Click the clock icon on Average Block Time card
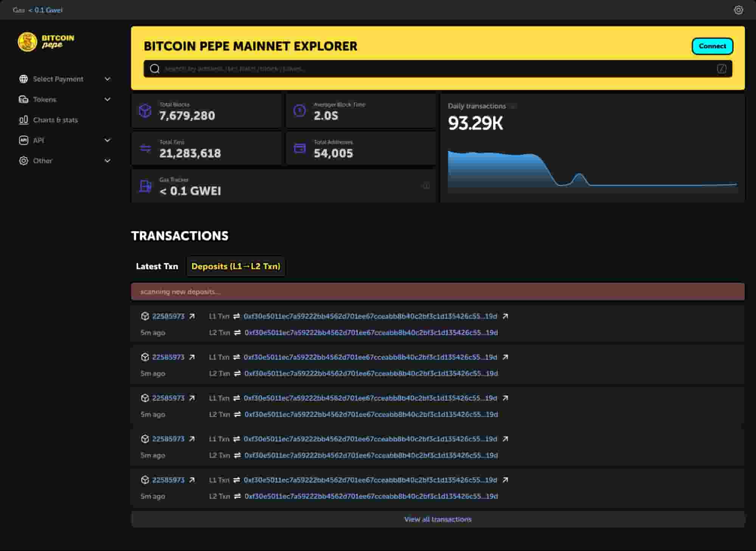 pos(299,110)
